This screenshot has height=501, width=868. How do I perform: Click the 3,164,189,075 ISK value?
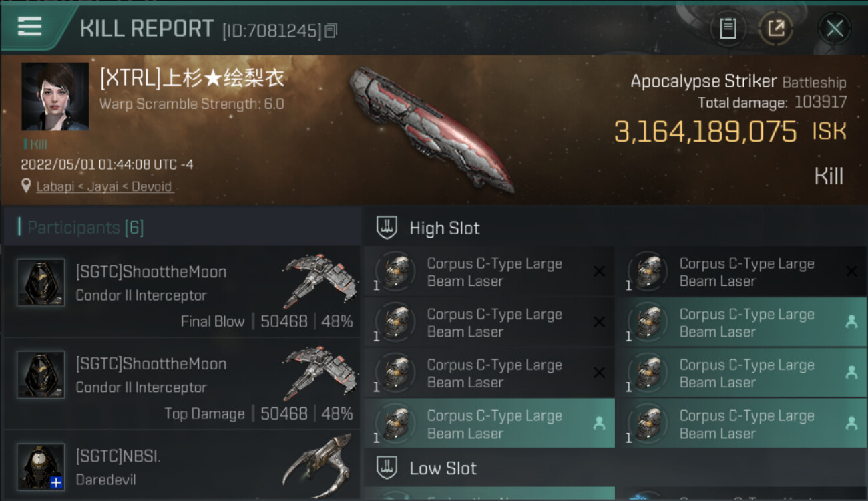point(730,132)
